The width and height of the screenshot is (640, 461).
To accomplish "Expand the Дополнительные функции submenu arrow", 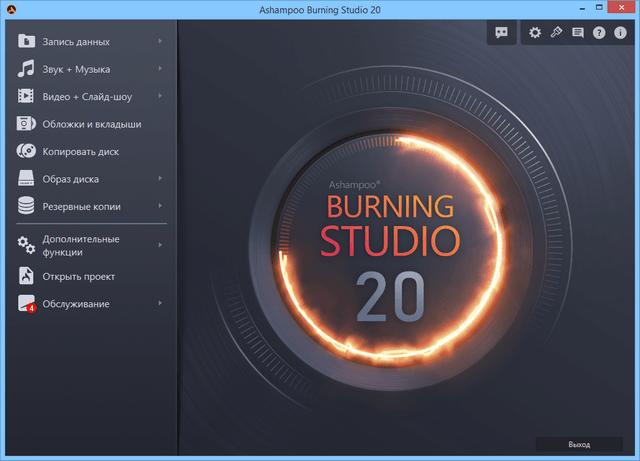I will [160, 245].
